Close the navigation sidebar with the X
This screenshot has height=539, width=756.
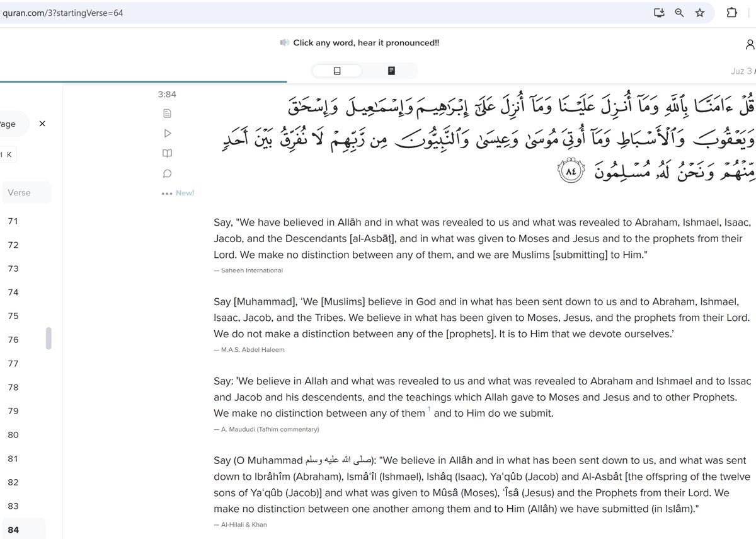[42, 124]
